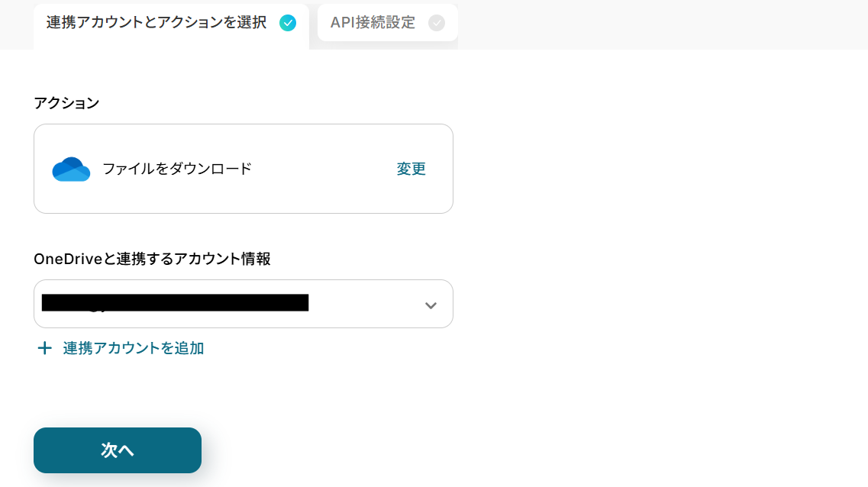
Task: Click the teal checkmark on the first tab
Action: [x=288, y=23]
